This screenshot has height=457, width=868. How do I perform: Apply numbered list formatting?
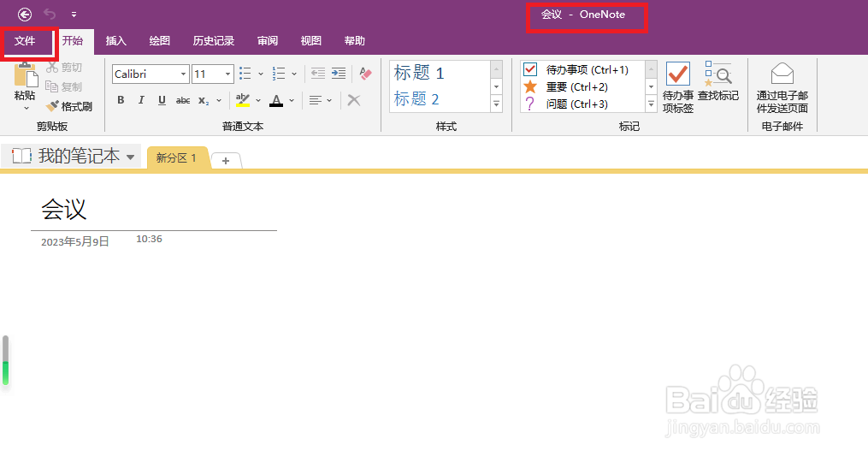click(x=279, y=74)
